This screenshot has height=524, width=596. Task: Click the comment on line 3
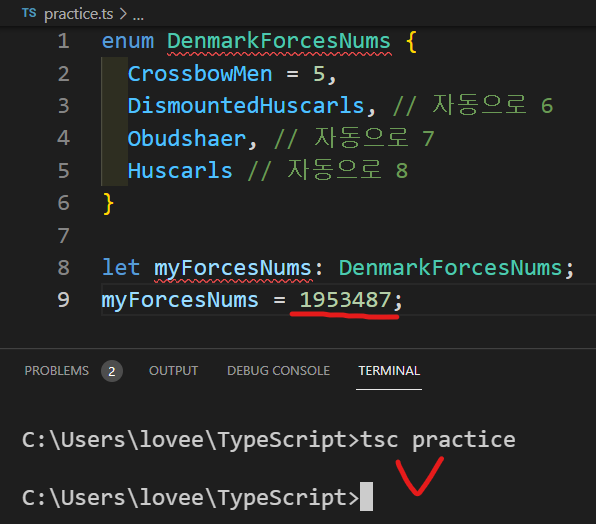pos(473,105)
